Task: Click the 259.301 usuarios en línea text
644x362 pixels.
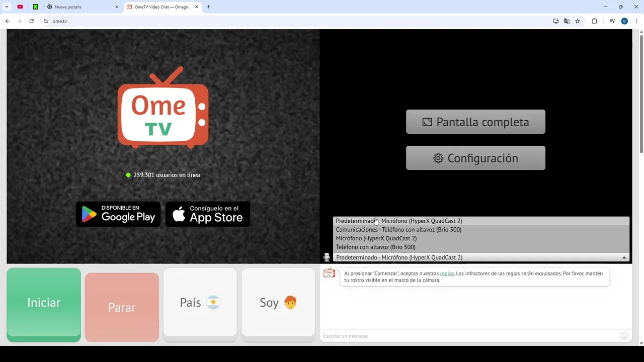Action: tap(167, 175)
